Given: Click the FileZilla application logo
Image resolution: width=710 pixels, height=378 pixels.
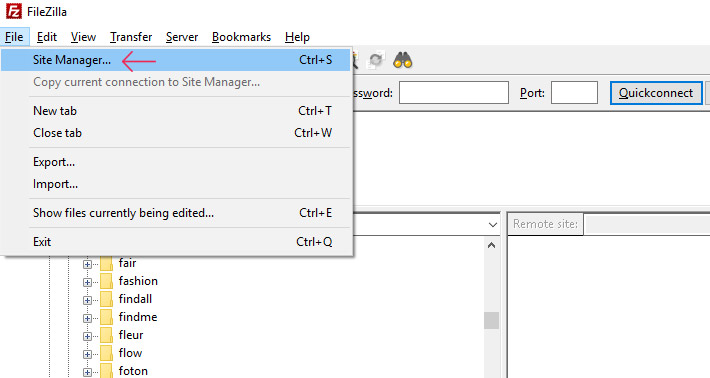Looking at the screenshot, I should tap(14, 11).
